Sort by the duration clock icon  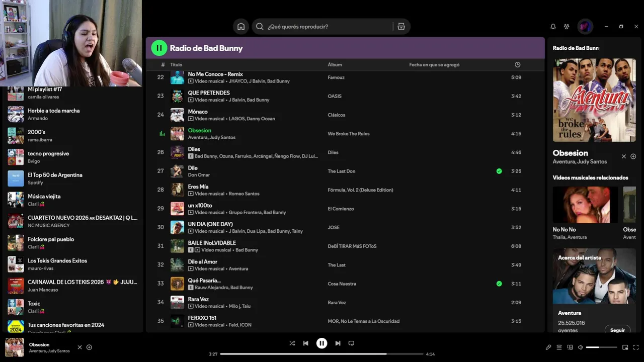click(518, 65)
